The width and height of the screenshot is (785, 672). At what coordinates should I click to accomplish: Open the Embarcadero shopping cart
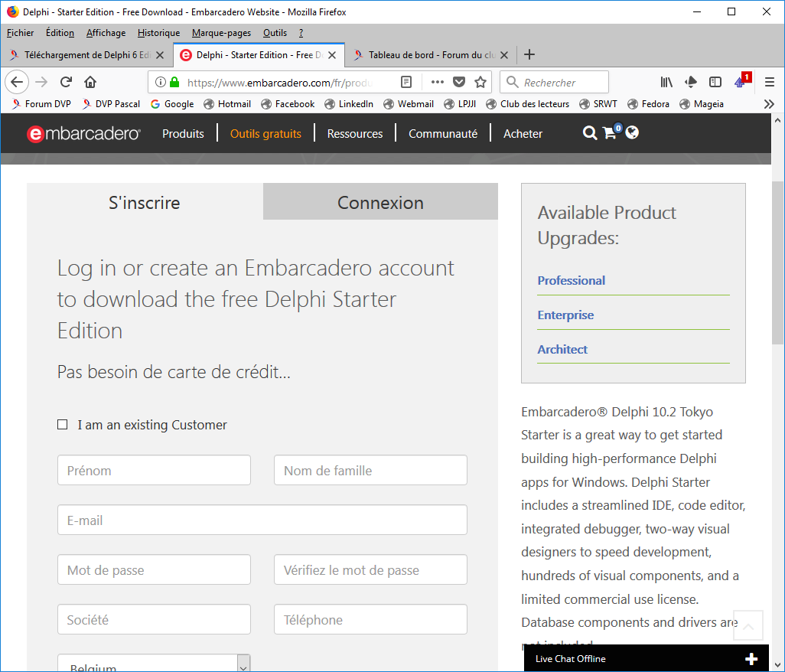[611, 133]
